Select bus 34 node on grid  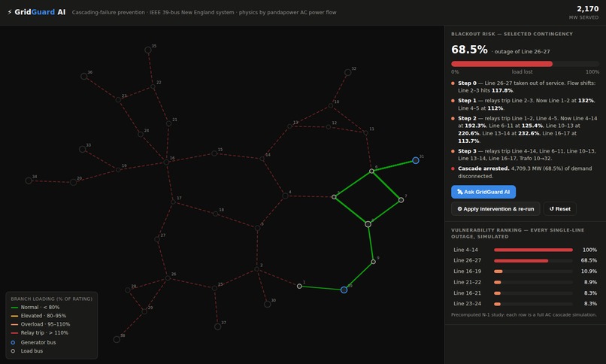point(29,180)
